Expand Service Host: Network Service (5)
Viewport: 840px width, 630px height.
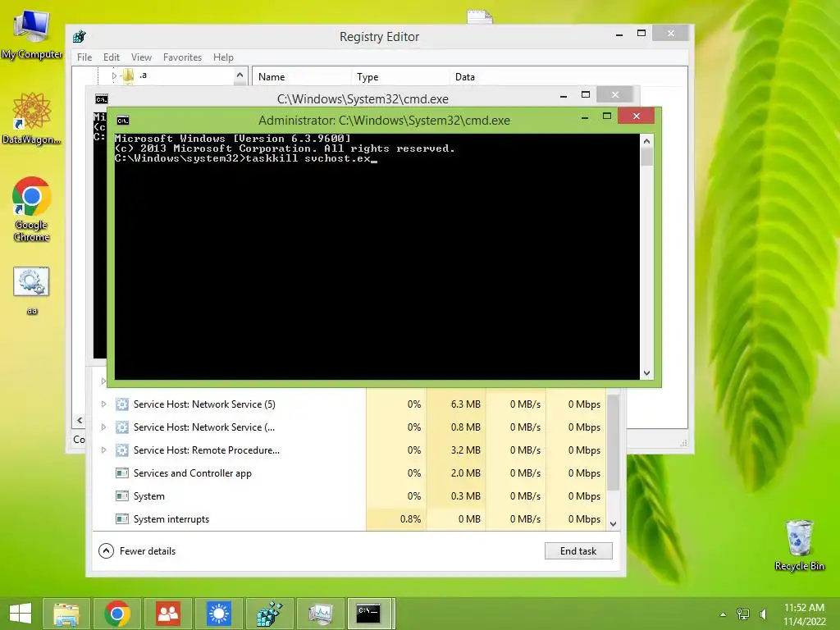104,404
